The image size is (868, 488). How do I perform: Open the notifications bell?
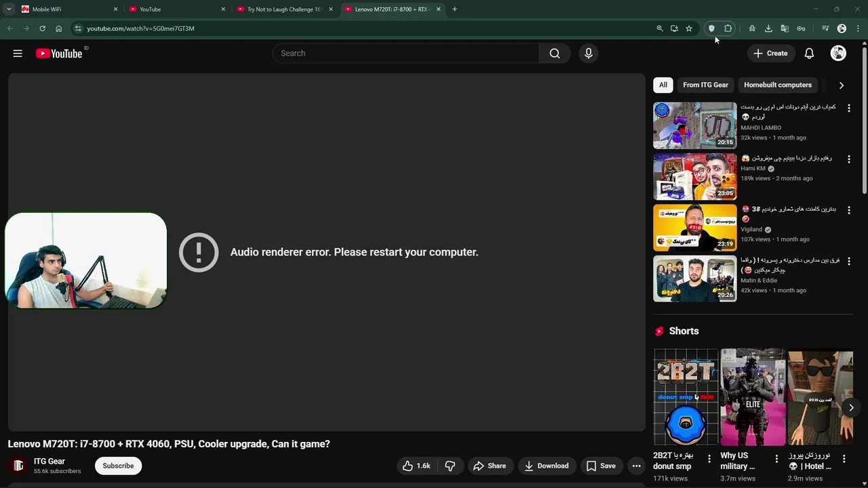[809, 54]
